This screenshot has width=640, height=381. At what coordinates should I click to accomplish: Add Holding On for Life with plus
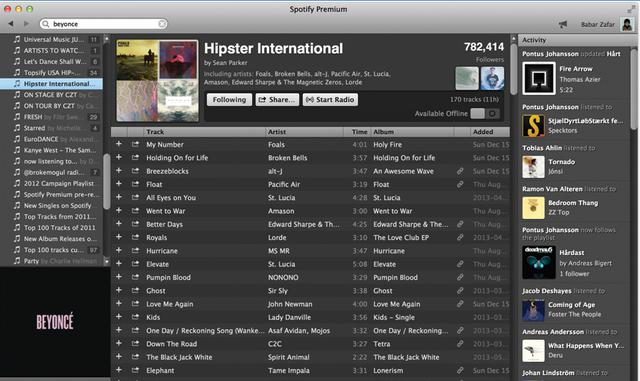[119, 157]
